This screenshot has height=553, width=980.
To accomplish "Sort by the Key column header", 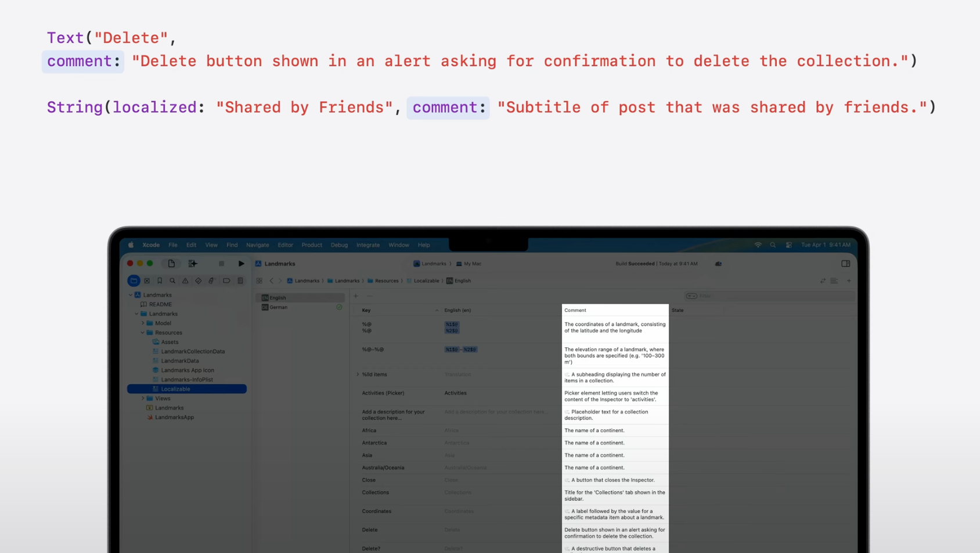I will pos(400,310).
